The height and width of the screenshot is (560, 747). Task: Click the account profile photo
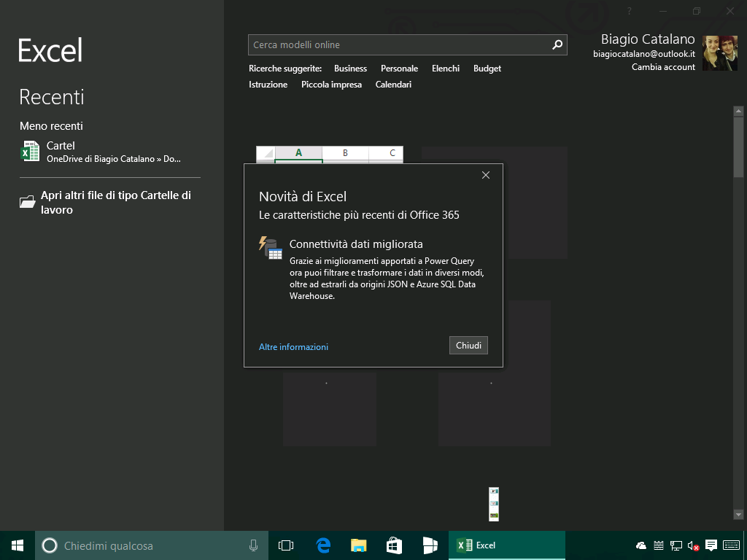click(720, 52)
